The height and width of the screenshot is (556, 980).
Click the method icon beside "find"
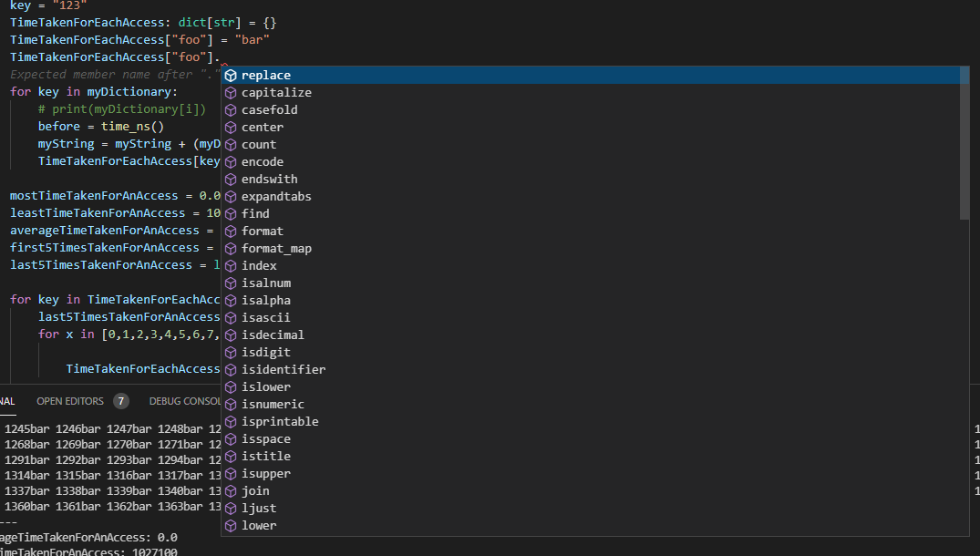point(230,213)
